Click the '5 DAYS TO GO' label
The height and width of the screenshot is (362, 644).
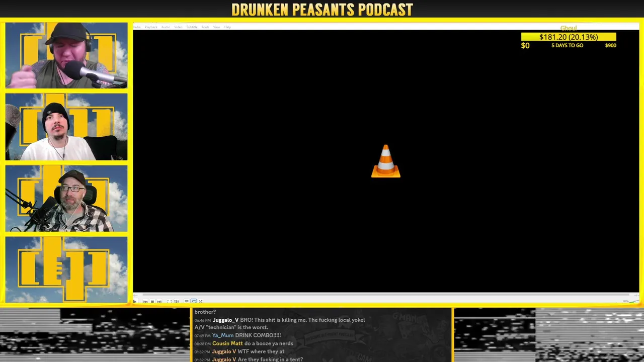567,45
